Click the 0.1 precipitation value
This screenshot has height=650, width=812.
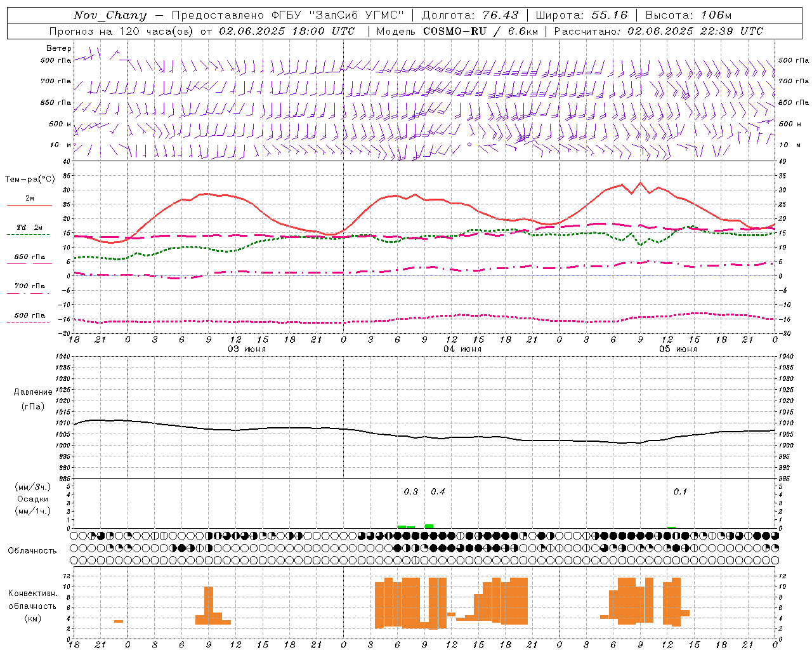680,491
